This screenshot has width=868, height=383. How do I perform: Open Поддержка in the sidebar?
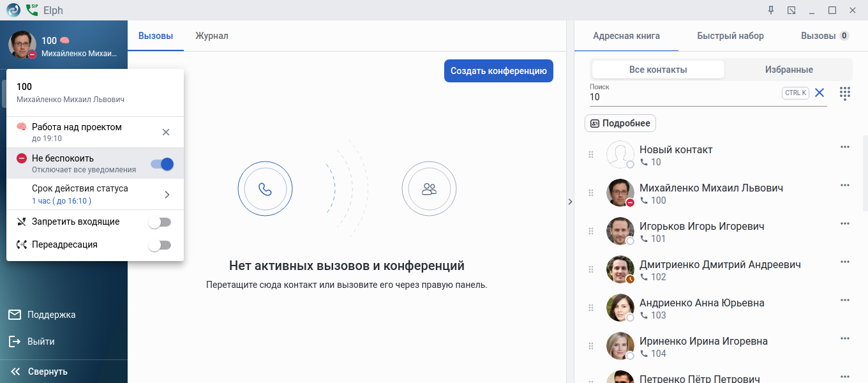click(x=51, y=315)
